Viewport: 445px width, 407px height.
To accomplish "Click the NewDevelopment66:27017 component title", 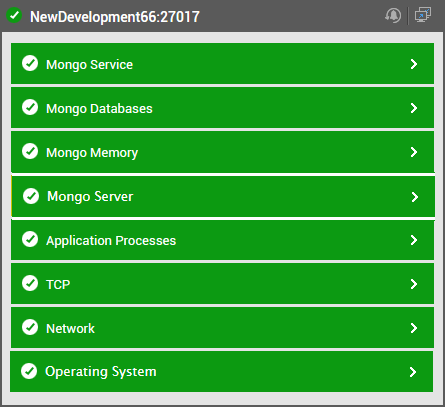I will point(115,17).
